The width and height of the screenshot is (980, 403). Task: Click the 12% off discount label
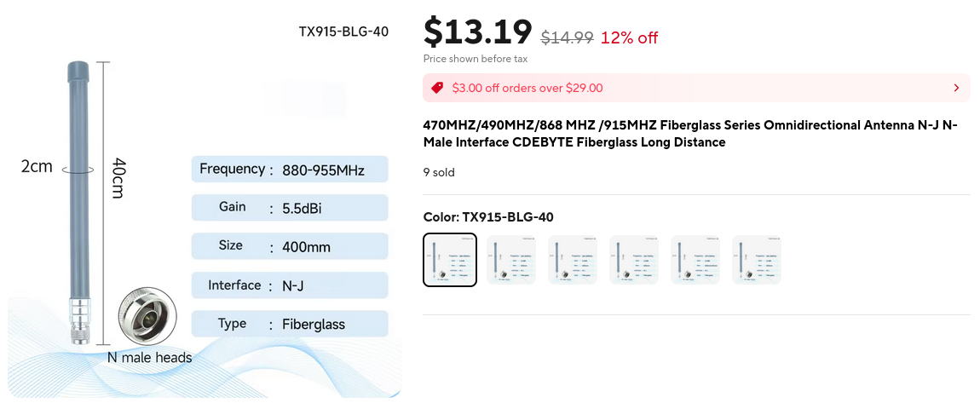click(629, 37)
